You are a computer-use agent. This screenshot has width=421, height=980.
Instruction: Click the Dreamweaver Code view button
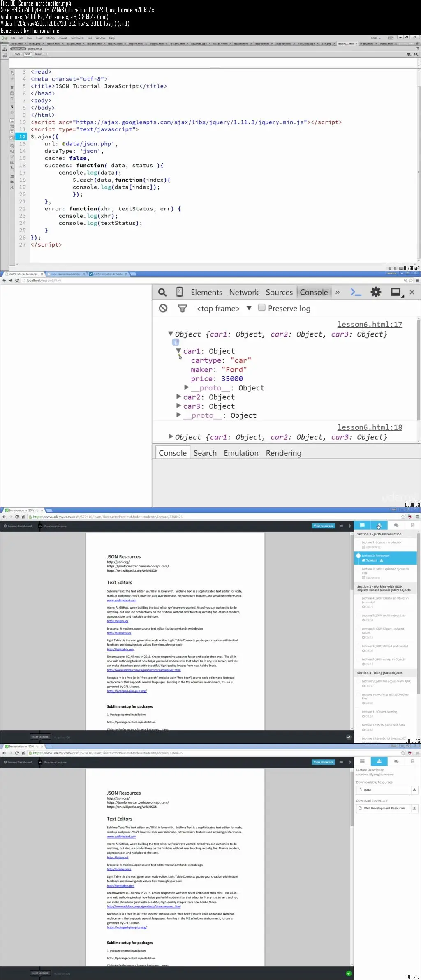[x=17, y=54]
